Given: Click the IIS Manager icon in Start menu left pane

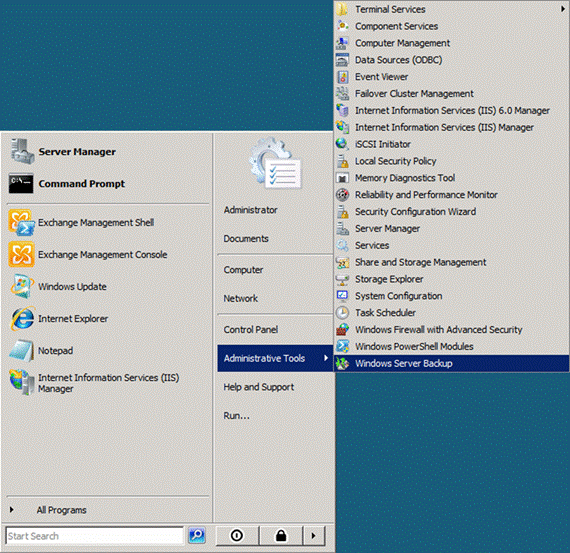Looking at the screenshot, I should (22, 382).
